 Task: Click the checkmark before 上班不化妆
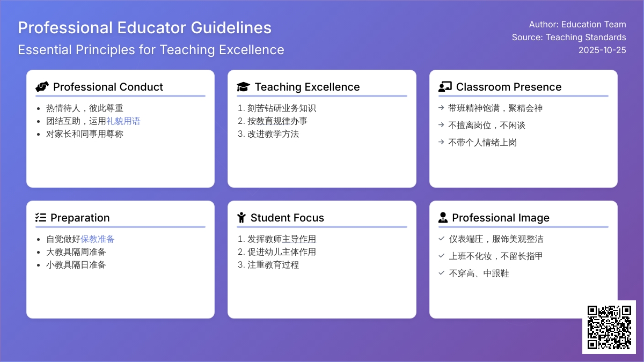point(441,256)
